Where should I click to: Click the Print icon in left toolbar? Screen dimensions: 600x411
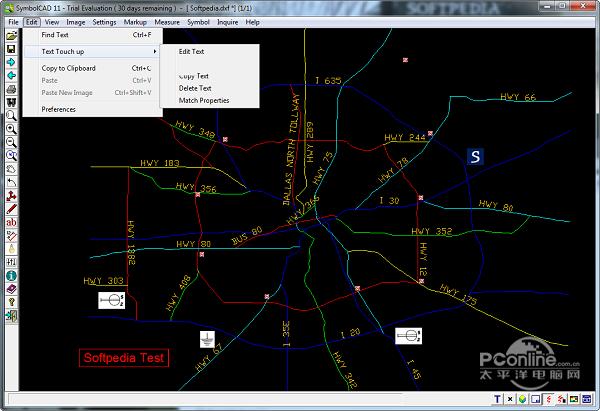tap(11, 89)
